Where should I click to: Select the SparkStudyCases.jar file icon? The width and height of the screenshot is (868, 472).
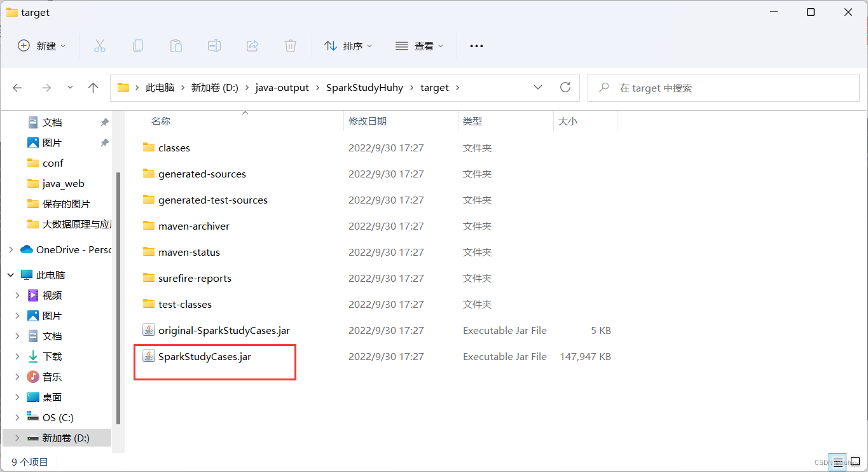148,356
